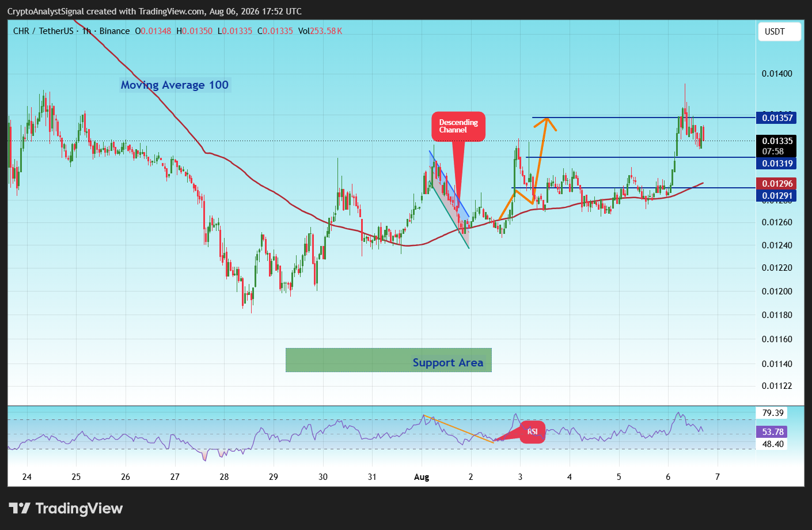
Task: Open the USDT currency selector
Action: pyautogui.click(x=779, y=32)
